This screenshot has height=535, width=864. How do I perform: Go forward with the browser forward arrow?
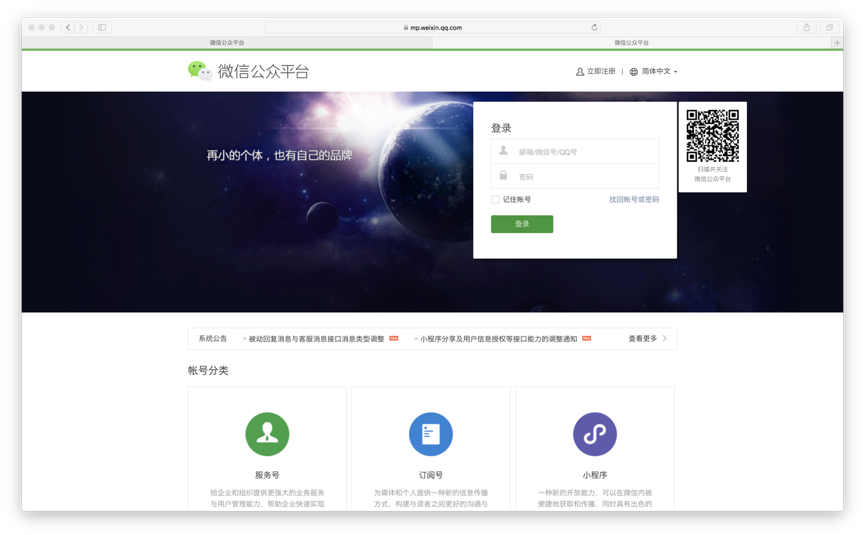click(81, 27)
